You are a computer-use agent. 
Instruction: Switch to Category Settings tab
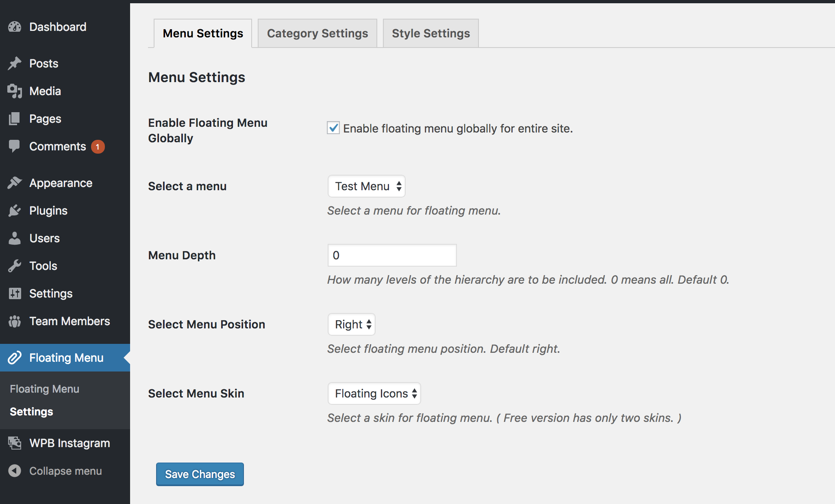pyautogui.click(x=317, y=33)
